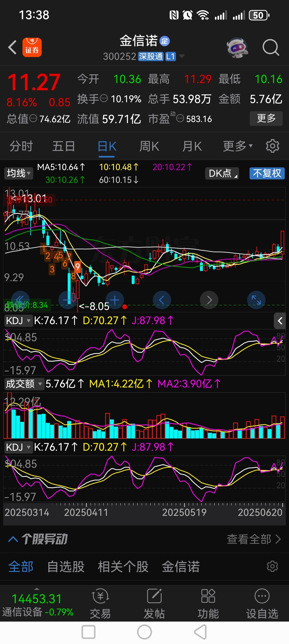Screen dimensions: 289x644
Task: Open the 成交额 indicator dropdown
Action: tap(24, 384)
